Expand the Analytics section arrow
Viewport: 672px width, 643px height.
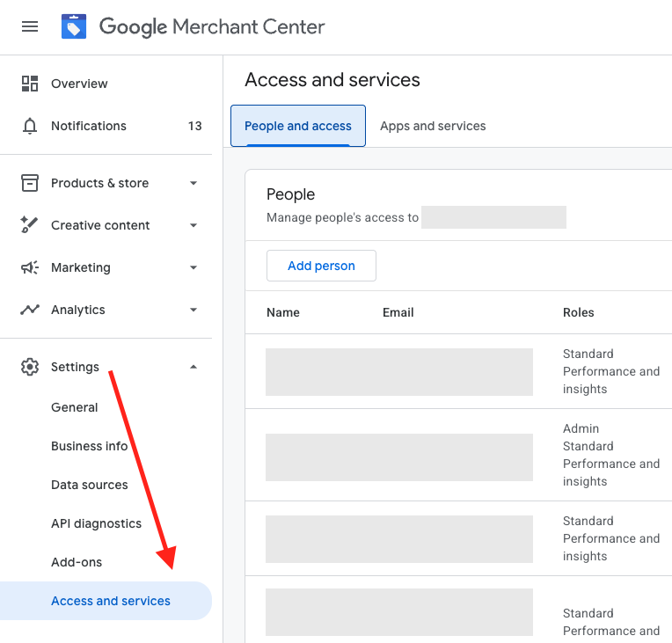click(194, 310)
